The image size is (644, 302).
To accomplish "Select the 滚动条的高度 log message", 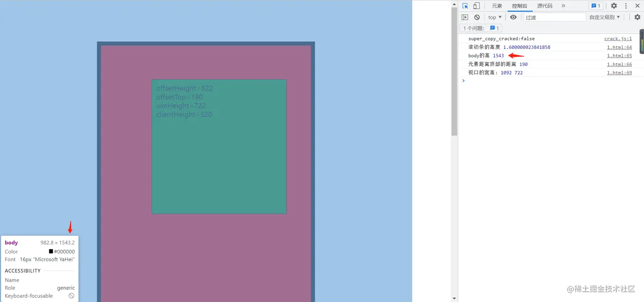I will coord(509,47).
